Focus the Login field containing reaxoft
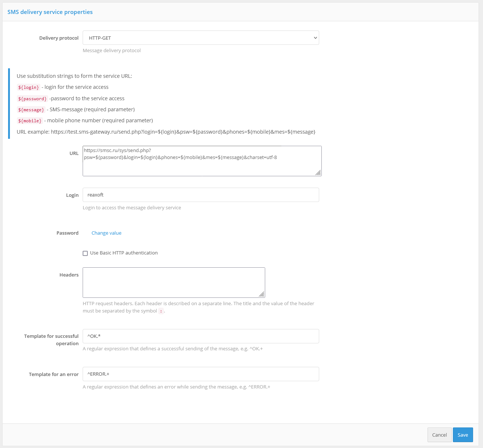This screenshot has height=448, width=483. [x=201, y=195]
